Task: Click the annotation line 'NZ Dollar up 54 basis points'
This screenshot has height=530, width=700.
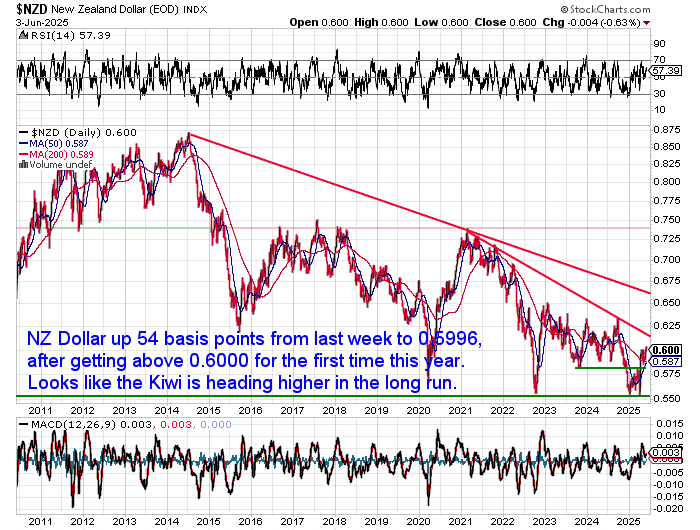Action: (146, 338)
